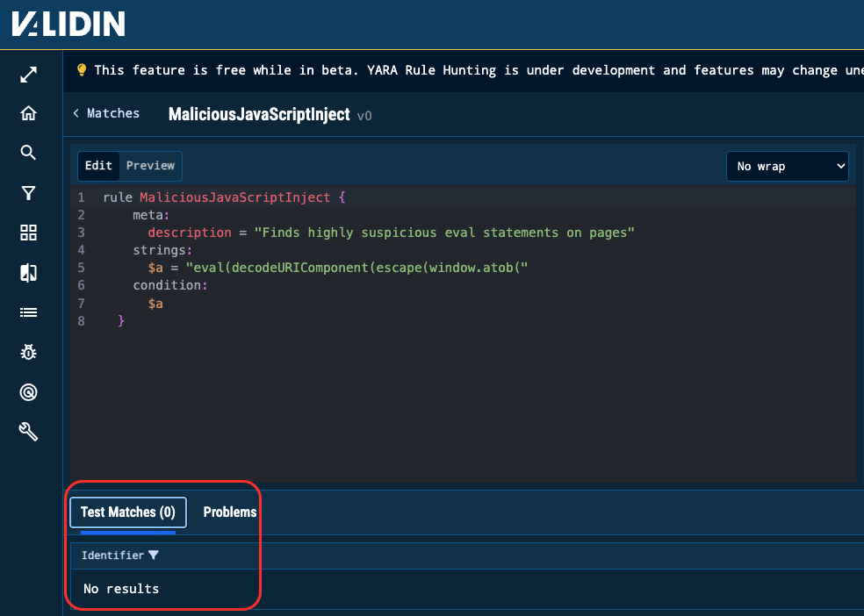Click the Identifier column filter arrow
The width and height of the screenshot is (864, 616).
coord(154,555)
